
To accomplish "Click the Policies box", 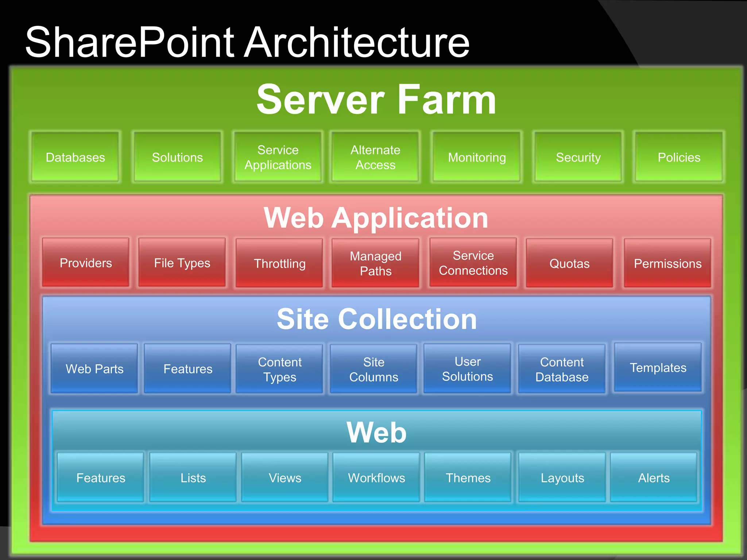I will [679, 157].
